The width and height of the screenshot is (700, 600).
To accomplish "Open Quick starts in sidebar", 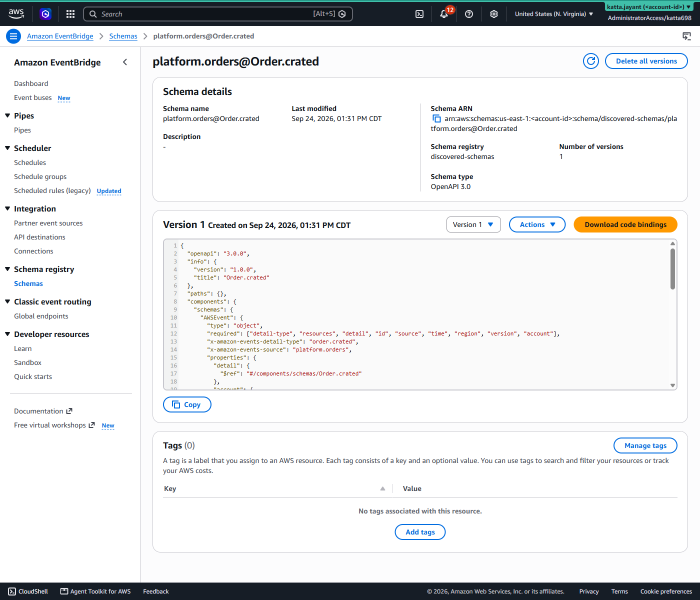I will click(x=33, y=376).
